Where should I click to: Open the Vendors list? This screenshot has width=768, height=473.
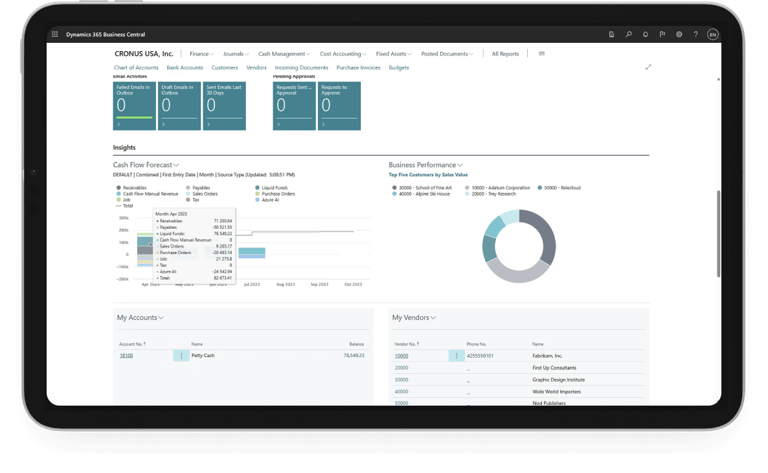256,68
